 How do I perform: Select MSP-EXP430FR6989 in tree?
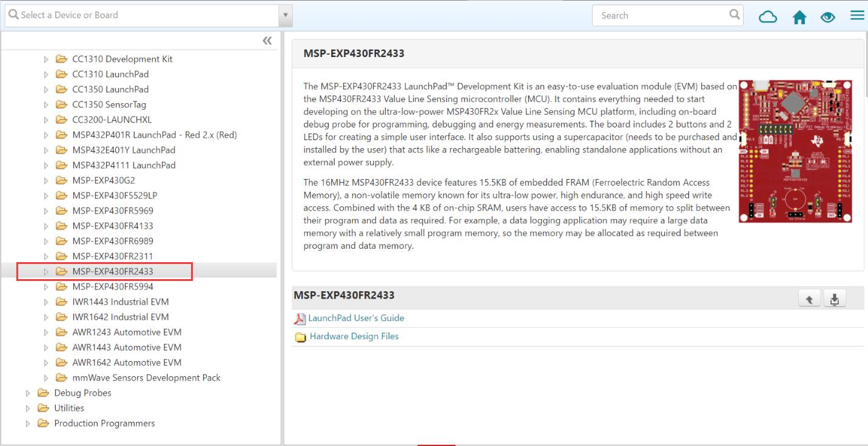pyautogui.click(x=113, y=241)
